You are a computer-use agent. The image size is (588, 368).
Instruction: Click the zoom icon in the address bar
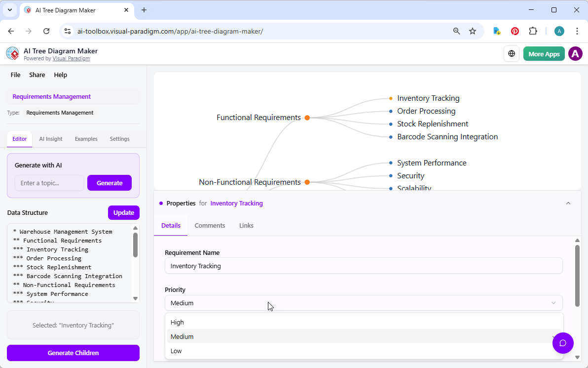[x=456, y=31]
